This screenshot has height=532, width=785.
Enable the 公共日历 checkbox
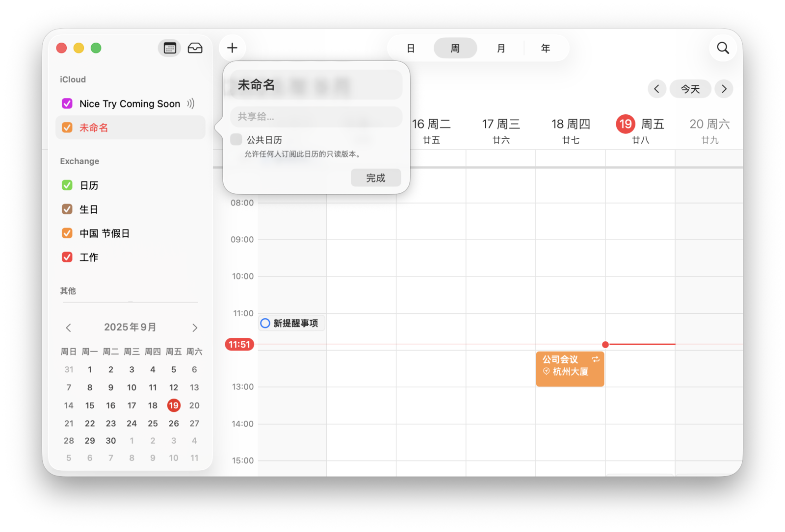click(236, 140)
